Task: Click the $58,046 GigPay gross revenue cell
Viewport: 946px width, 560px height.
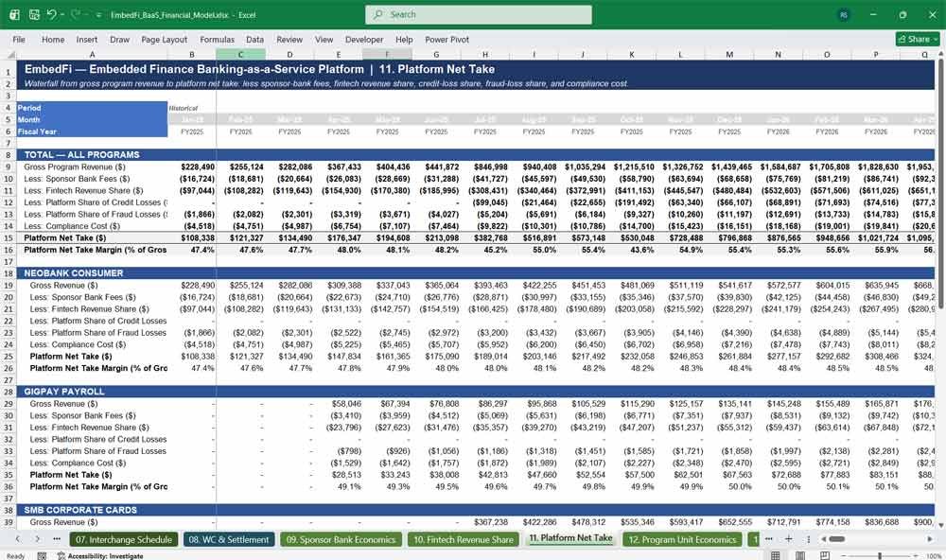Action: (339, 404)
